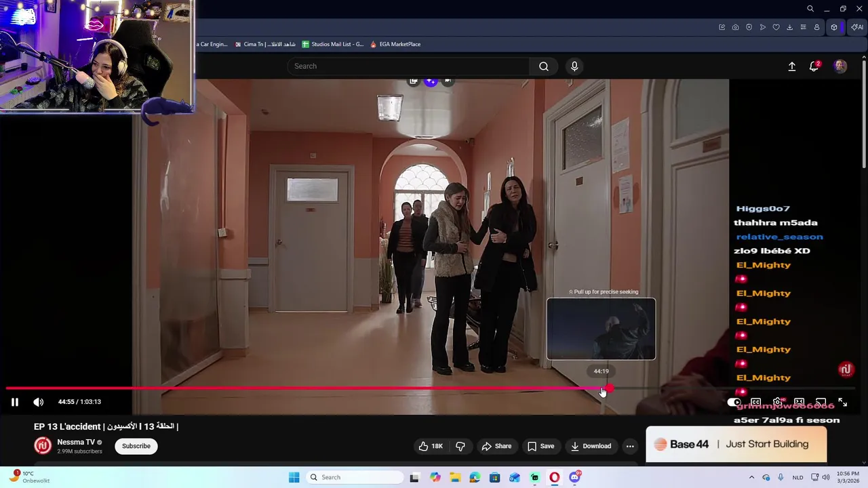Switch NLD input language
Viewport: 868px width, 488px height.
click(x=798, y=477)
